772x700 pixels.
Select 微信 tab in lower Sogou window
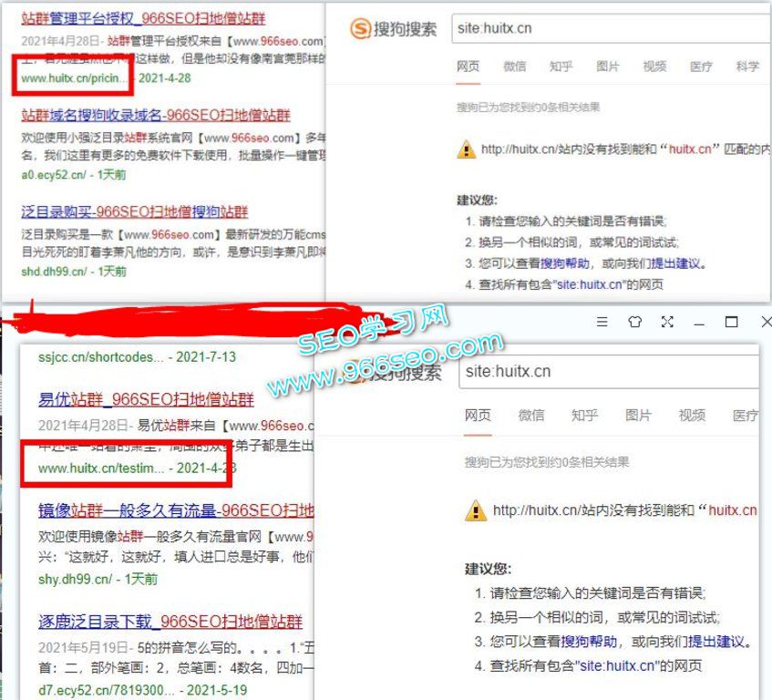[x=531, y=415]
